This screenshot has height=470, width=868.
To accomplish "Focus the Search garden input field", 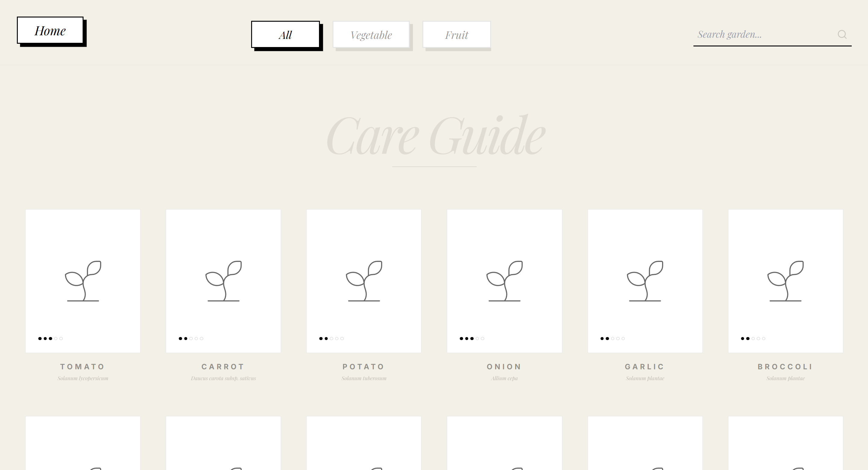I will click(765, 34).
